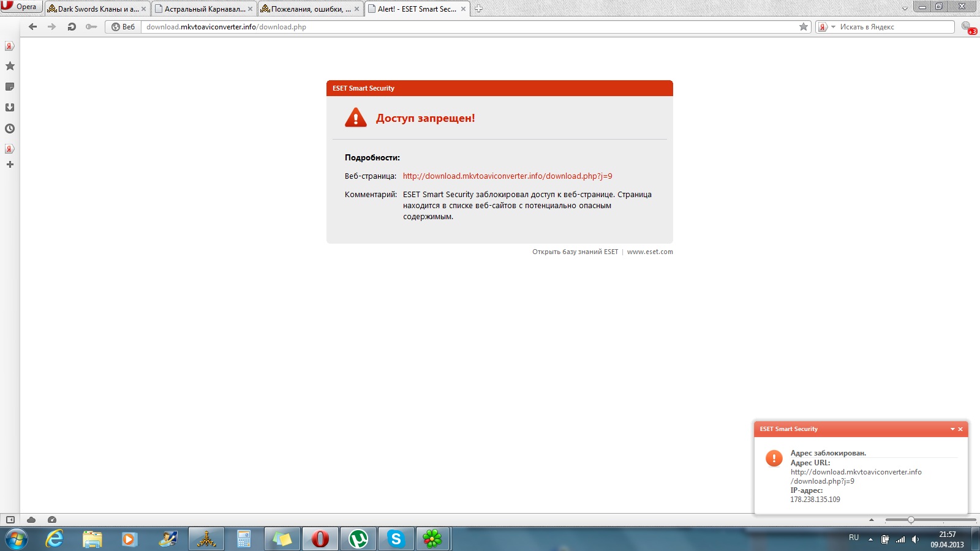Open the Calculator taskbar app
This screenshot has height=551, width=980.
point(244,539)
